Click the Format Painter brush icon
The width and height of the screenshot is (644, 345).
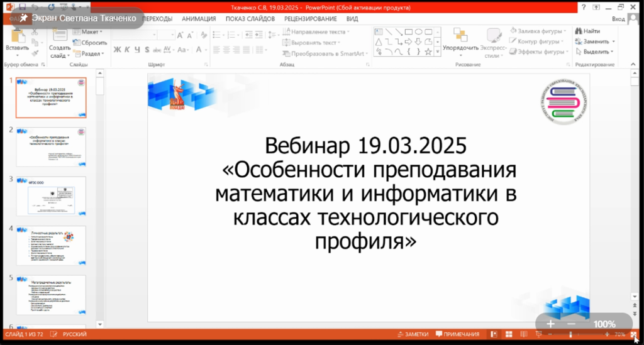pos(35,53)
